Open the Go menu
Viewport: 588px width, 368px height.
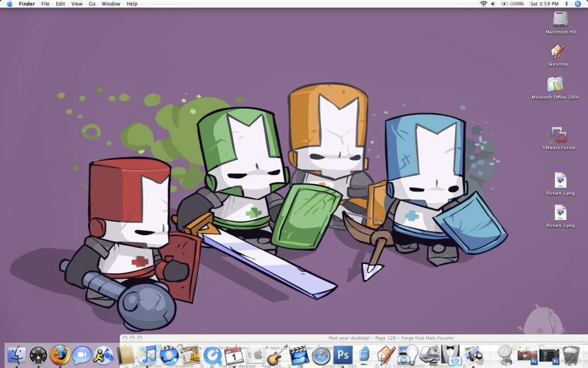point(92,4)
